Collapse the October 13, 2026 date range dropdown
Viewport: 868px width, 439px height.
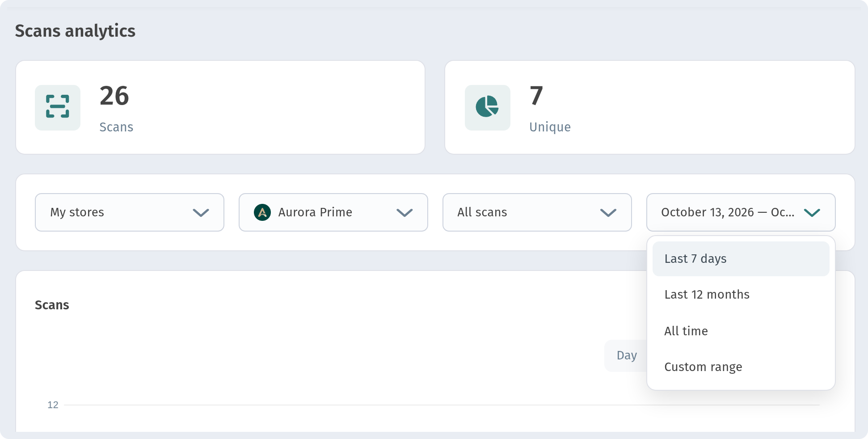click(x=741, y=212)
